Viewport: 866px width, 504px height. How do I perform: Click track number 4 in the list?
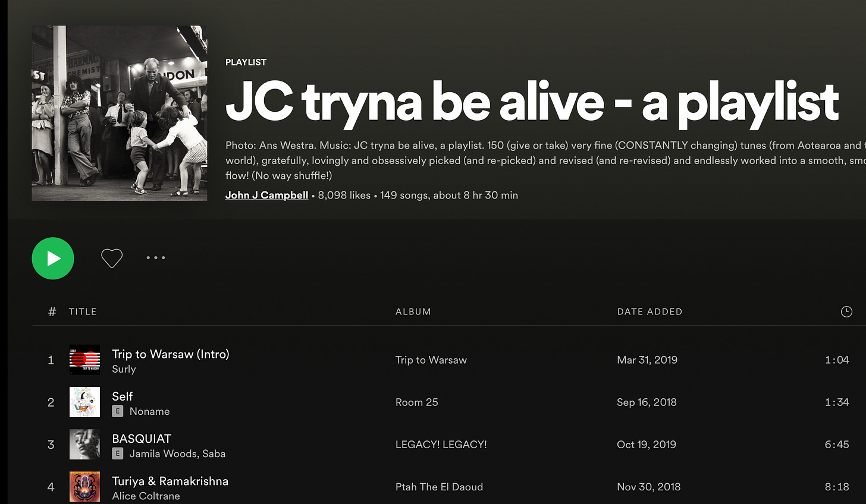click(x=51, y=487)
